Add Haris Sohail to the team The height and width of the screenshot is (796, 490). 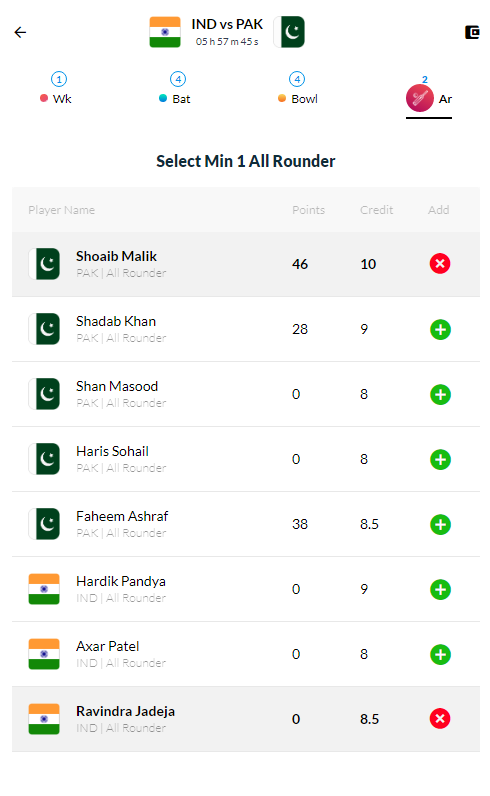pyautogui.click(x=440, y=459)
